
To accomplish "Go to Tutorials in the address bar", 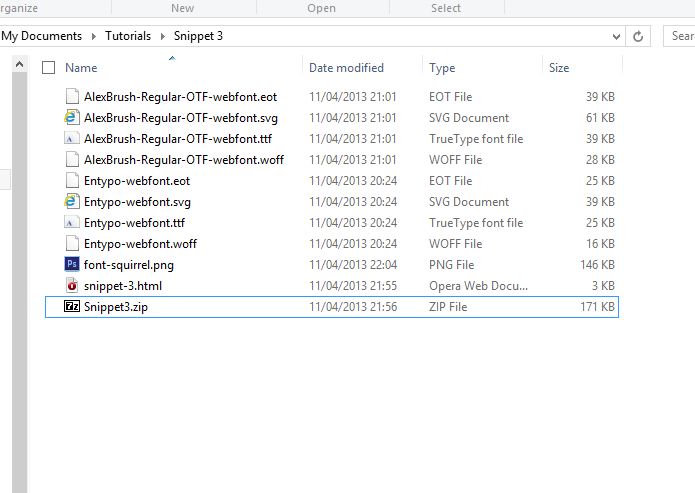I will coord(128,36).
